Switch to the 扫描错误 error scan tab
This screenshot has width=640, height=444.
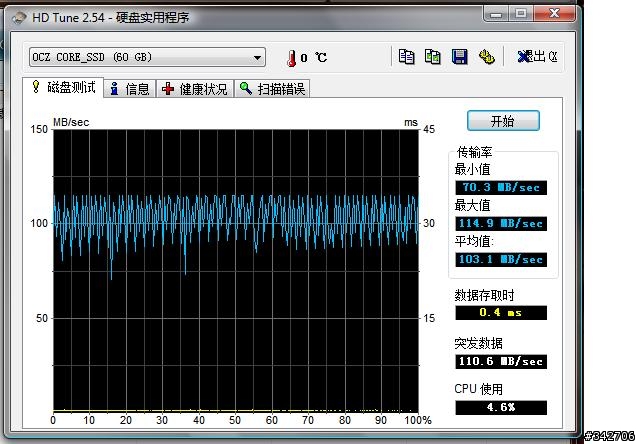[x=272, y=89]
